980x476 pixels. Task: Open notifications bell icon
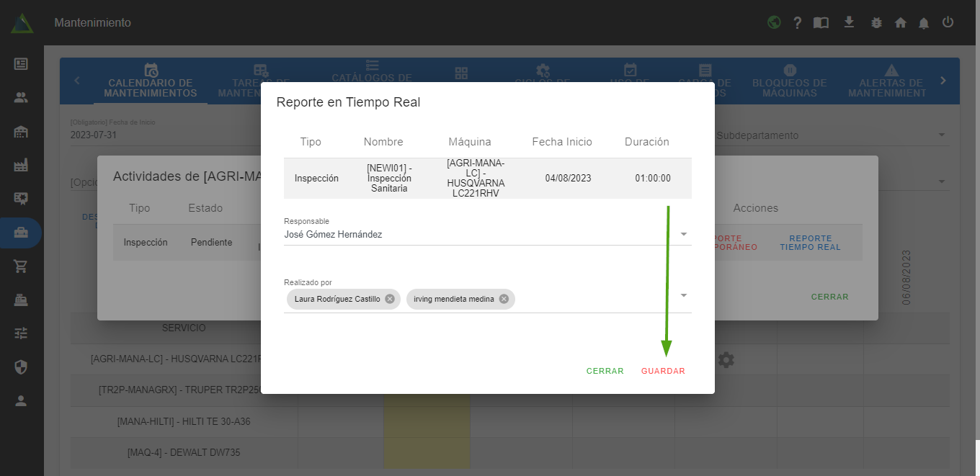pos(923,22)
